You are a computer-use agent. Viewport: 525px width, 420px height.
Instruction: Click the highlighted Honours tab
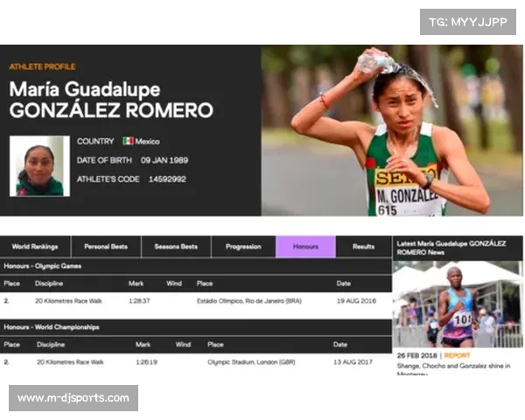click(305, 247)
